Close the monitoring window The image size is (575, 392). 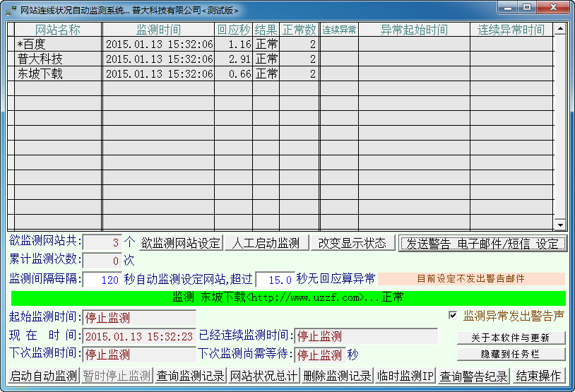554,8
